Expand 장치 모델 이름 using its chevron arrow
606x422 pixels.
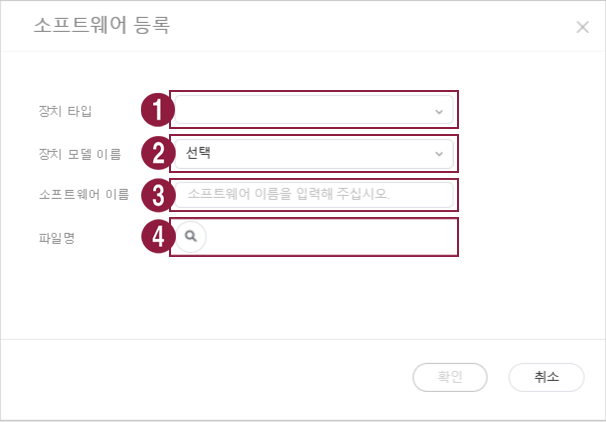(439, 154)
